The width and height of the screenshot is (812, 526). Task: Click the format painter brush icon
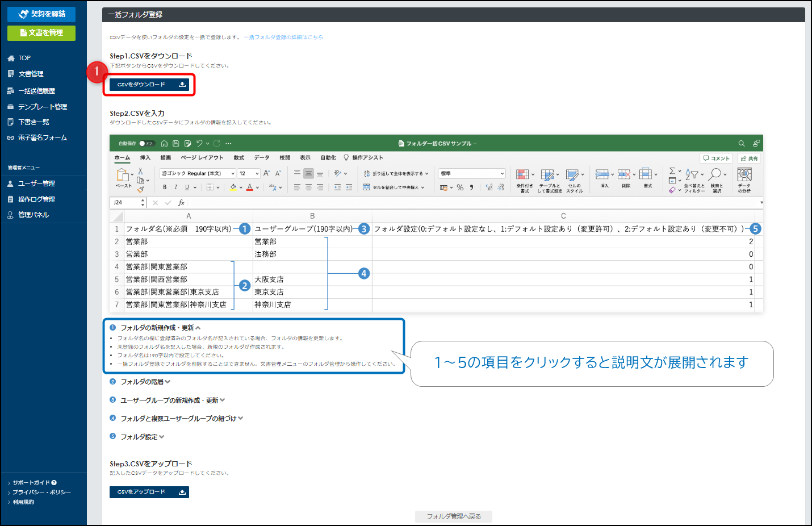(x=140, y=190)
